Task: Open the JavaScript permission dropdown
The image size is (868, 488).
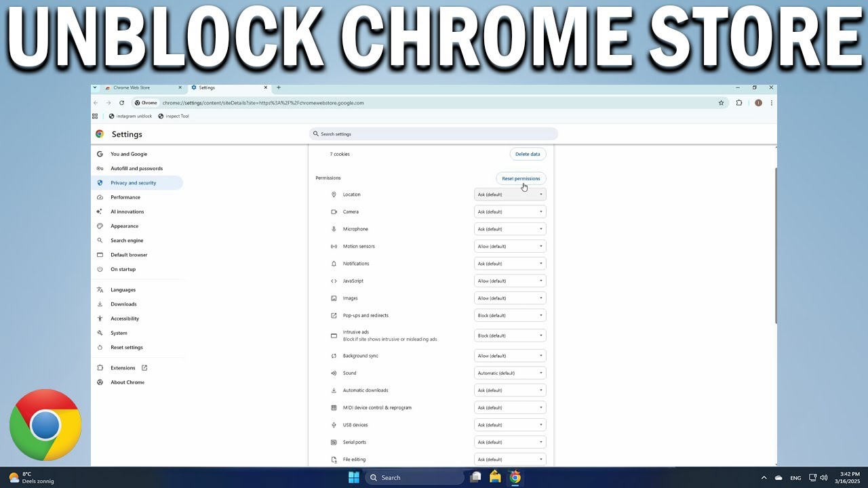Action: point(510,281)
